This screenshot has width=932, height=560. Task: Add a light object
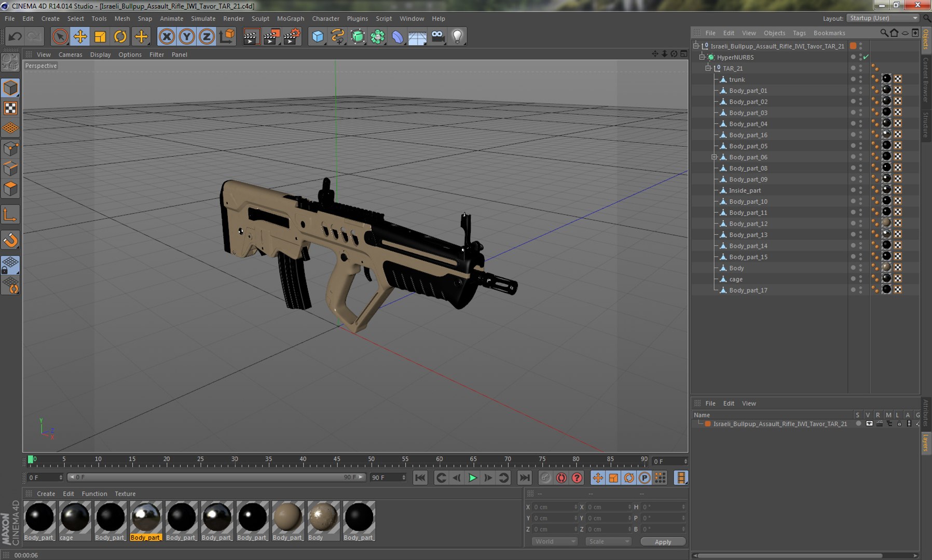[x=457, y=36]
